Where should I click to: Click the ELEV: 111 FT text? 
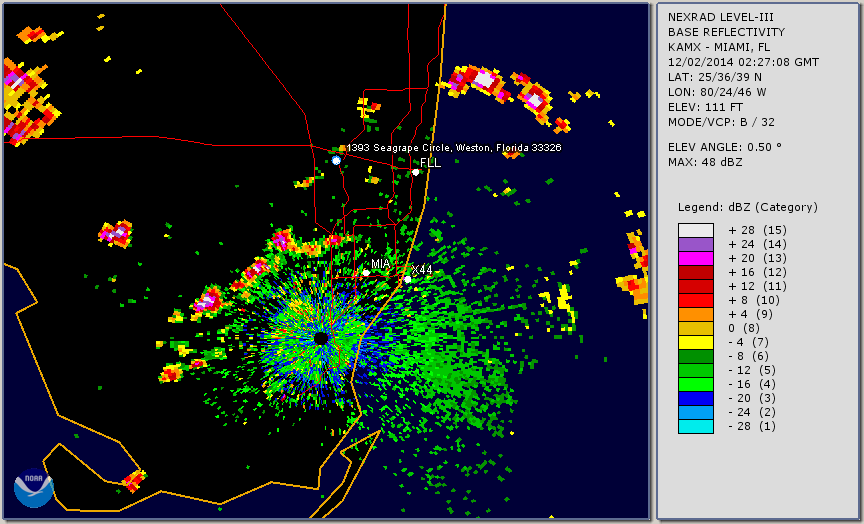click(705, 107)
